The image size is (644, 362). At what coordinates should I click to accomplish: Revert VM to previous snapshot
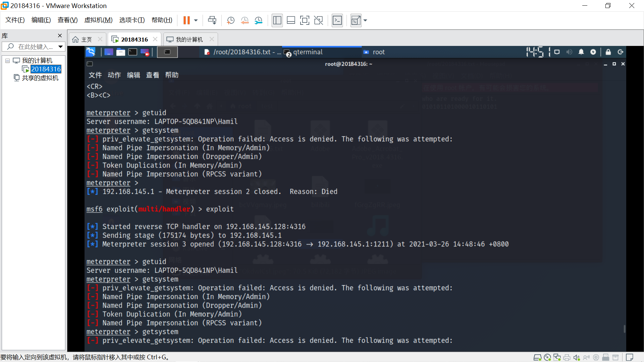coord(245,20)
